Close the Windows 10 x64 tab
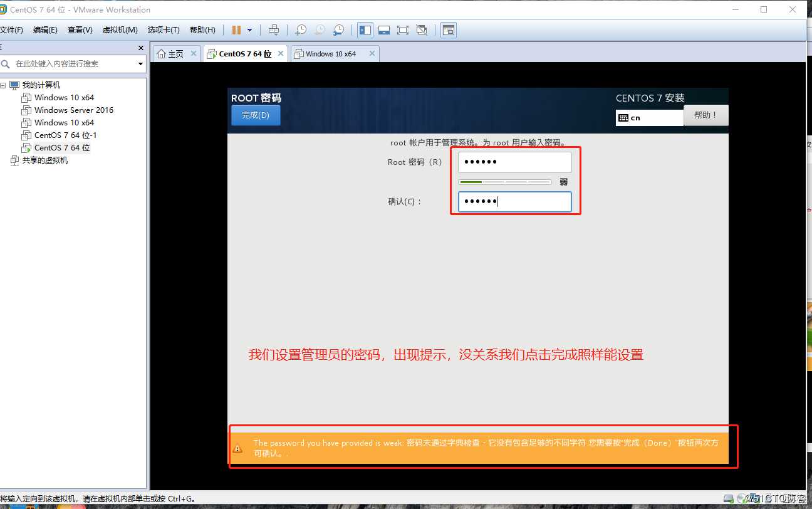 pos(372,53)
